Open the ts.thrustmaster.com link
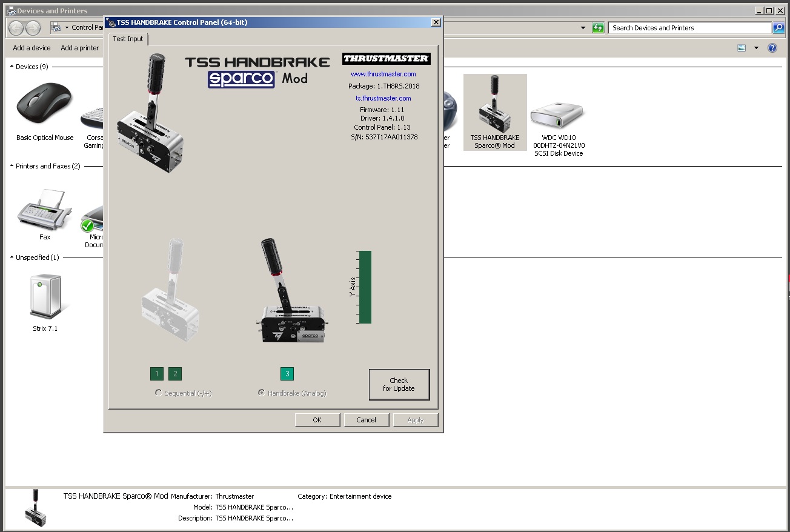Image resolution: width=790 pixels, height=532 pixels. click(383, 98)
